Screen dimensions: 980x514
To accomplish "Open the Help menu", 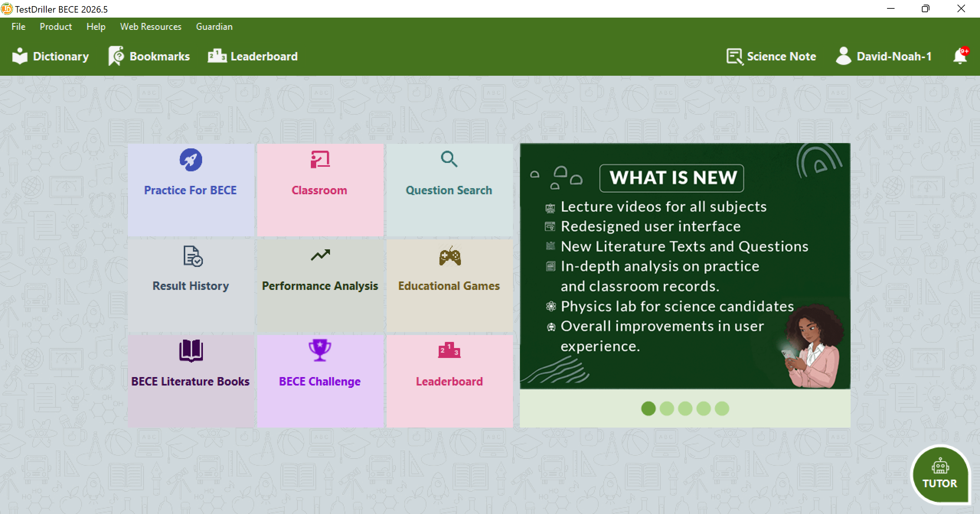I will (96, 27).
